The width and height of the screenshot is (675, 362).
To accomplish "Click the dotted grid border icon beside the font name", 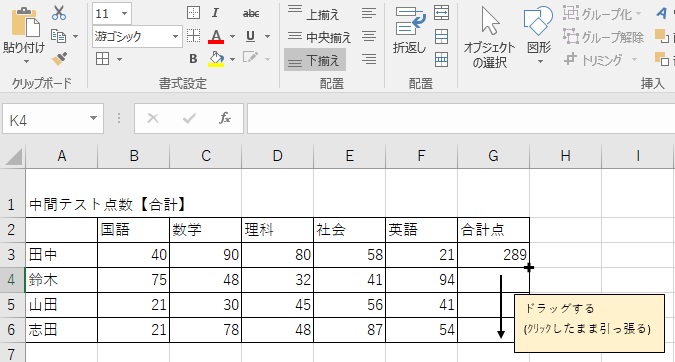I will 193,36.
